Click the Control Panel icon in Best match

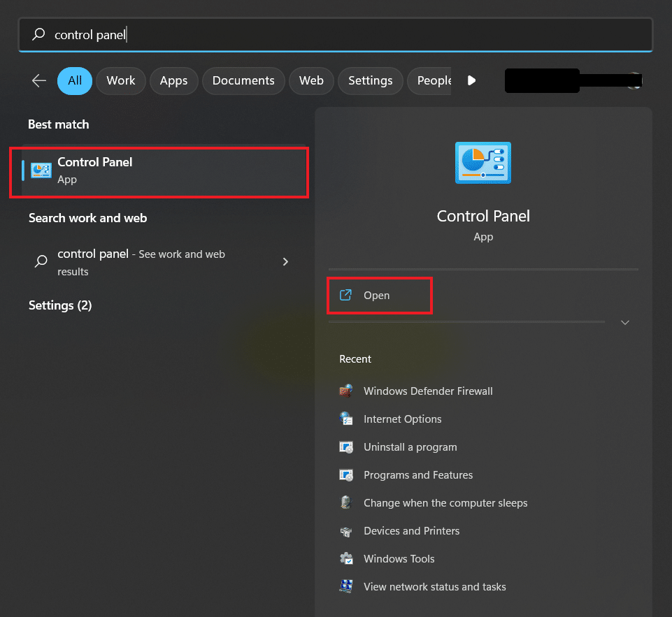pyautogui.click(x=41, y=170)
